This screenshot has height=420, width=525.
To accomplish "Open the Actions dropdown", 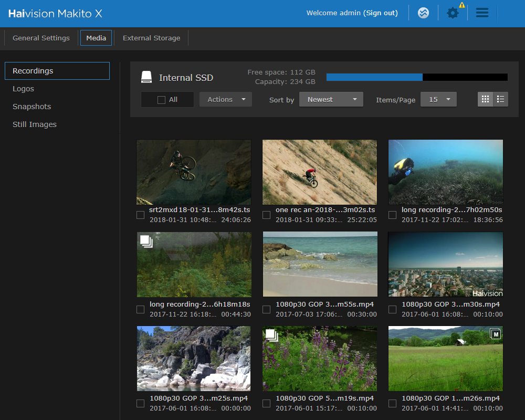I will [226, 99].
